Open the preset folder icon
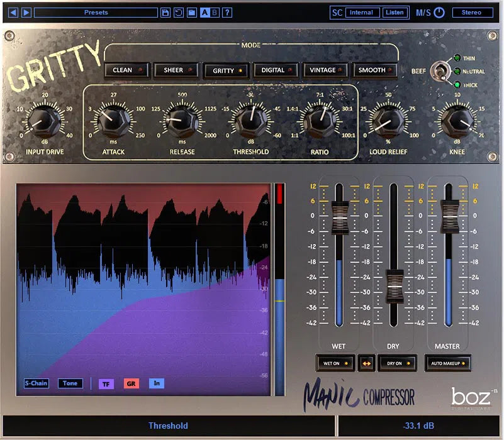Viewport: 504px width, 440px height. click(192, 12)
